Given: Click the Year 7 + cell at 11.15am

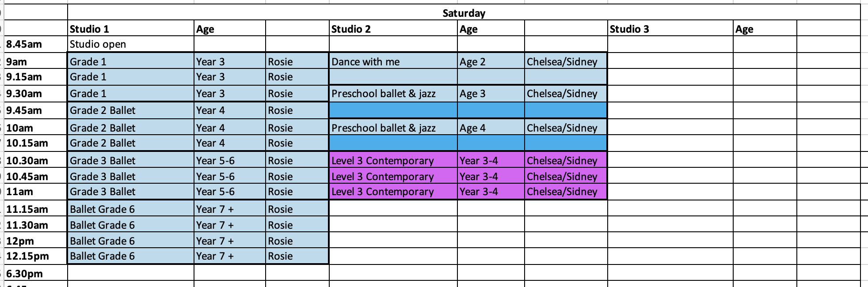Looking at the screenshot, I should [x=230, y=208].
